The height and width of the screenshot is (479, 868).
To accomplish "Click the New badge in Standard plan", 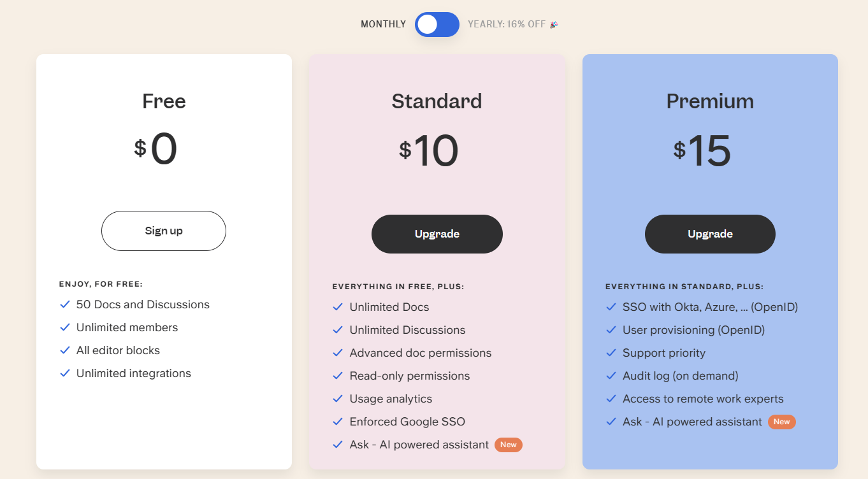I will (509, 445).
